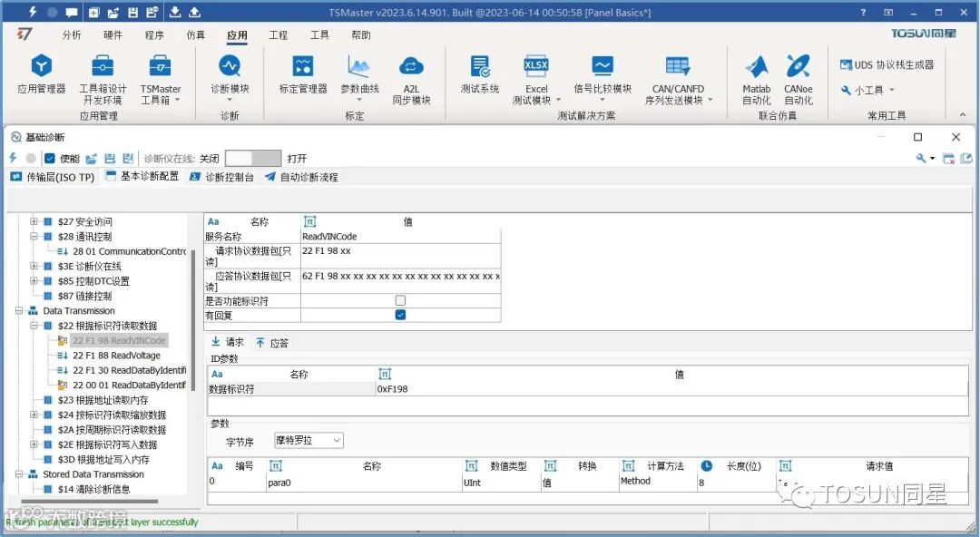Open the 工程 menu
The image size is (980, 537).
279,35
